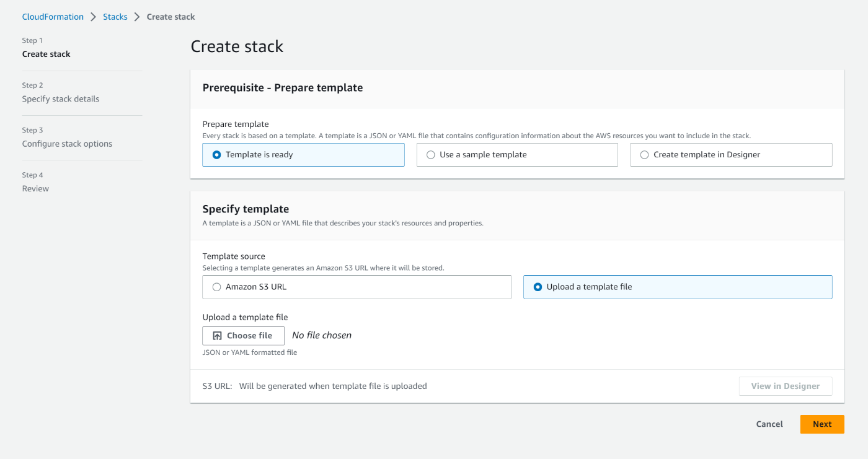Viewport: 868px width, 459px height.
Task: Select Use a sample template option
Action: pos(431,155)
